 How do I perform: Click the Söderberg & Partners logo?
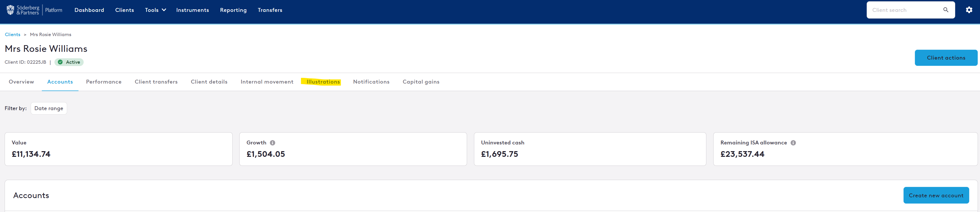[x=23, y=10]
